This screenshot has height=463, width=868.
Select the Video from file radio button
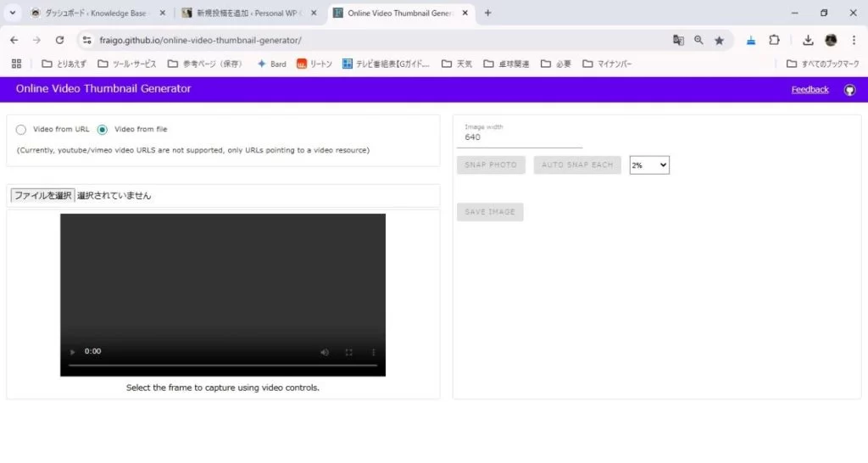click(102, 130)
